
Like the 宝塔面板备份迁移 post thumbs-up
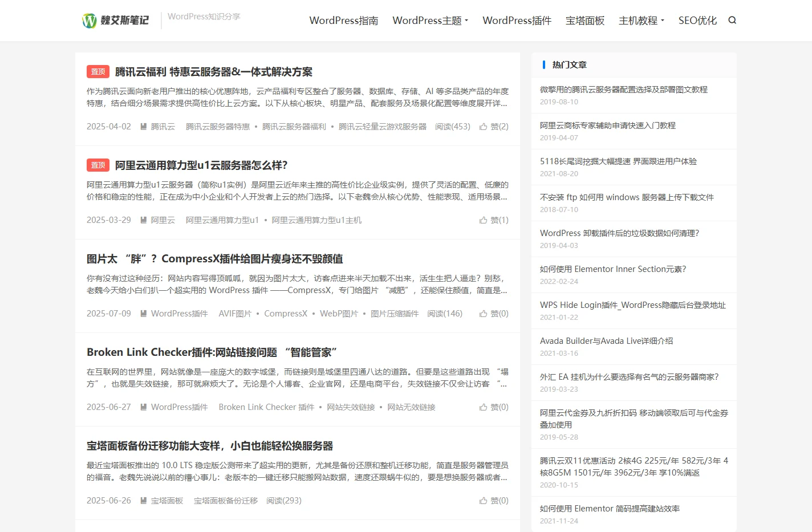coord(483,501)
